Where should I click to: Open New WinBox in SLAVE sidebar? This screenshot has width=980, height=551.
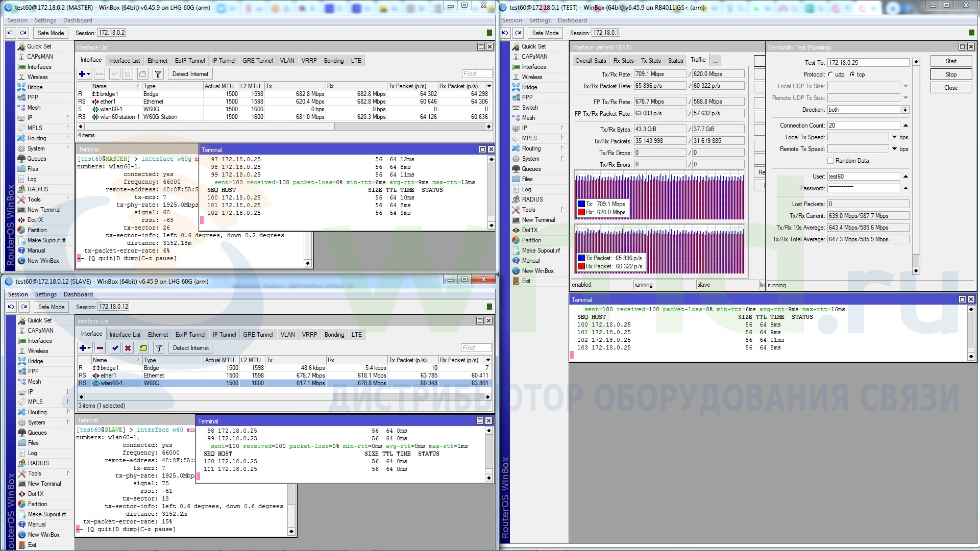pyautogui.click(x=43, y=535)
